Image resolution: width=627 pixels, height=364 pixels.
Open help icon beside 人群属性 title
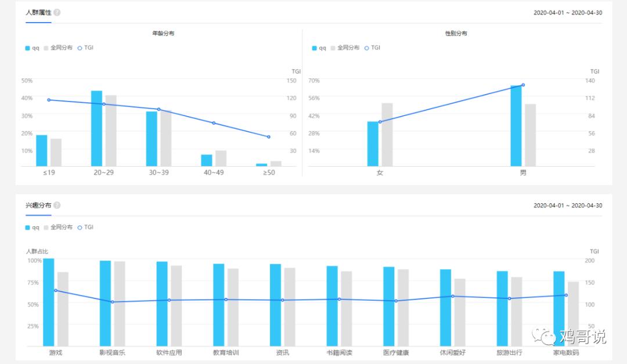[57, 12]
